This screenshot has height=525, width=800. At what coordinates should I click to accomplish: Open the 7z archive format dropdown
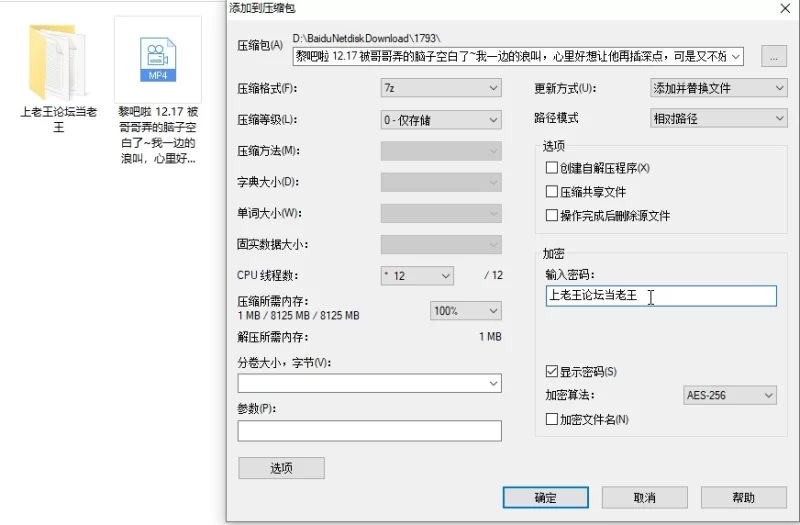click(441, 88)
